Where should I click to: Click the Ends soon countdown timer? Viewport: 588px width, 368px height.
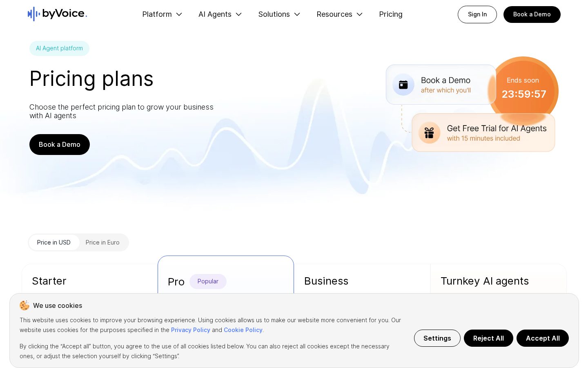pos(524,88)
